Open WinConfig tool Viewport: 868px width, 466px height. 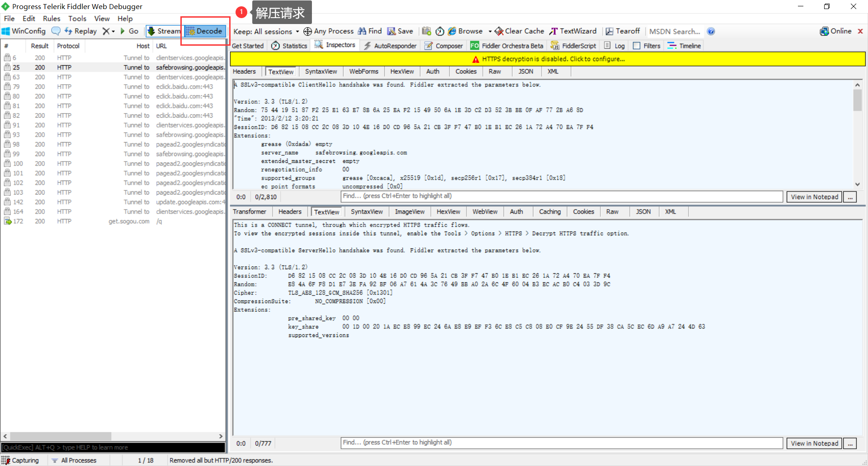(x=24, y=31)
